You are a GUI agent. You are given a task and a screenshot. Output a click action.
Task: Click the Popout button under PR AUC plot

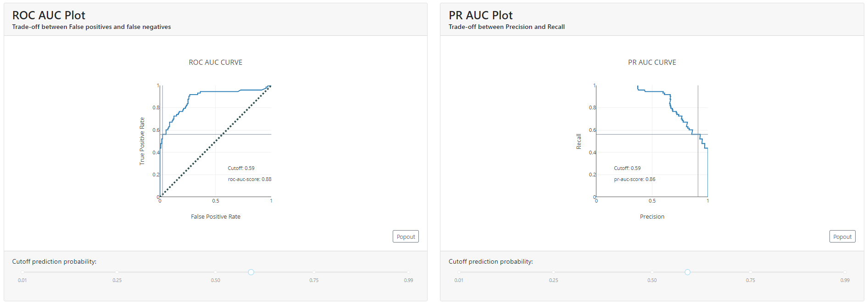[842, 236]
